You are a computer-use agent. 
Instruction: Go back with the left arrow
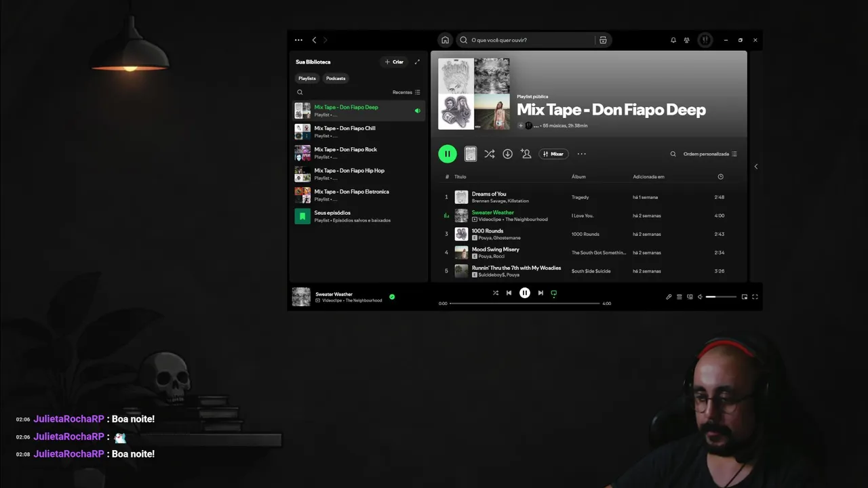[x=314, y=40]
